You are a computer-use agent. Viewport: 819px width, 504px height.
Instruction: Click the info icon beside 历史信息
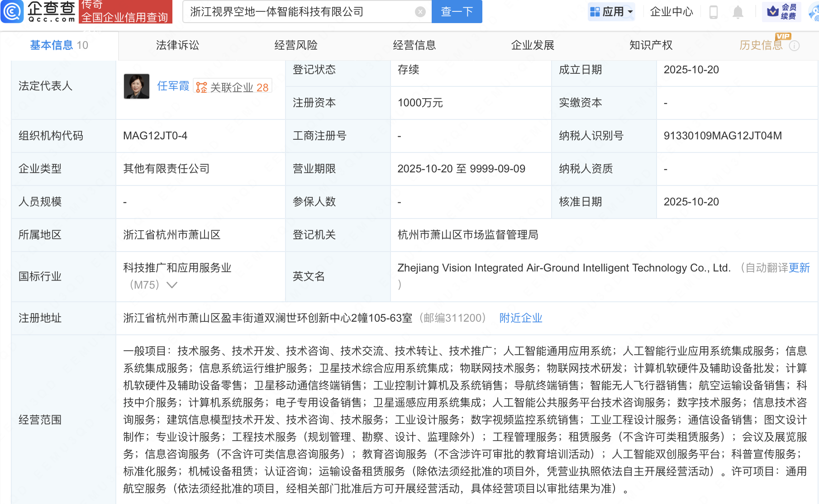[x=795, y=46]
